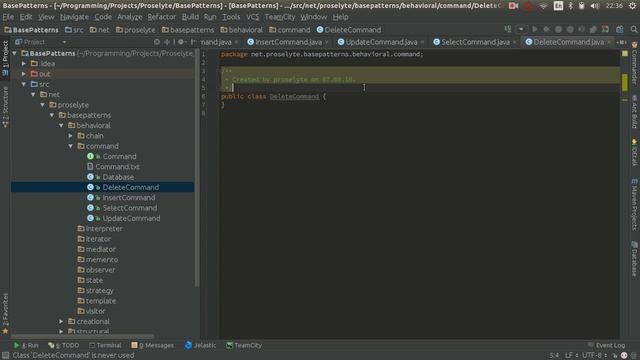
Task: Open the Terminal tool window
Action: coord(105,345)
